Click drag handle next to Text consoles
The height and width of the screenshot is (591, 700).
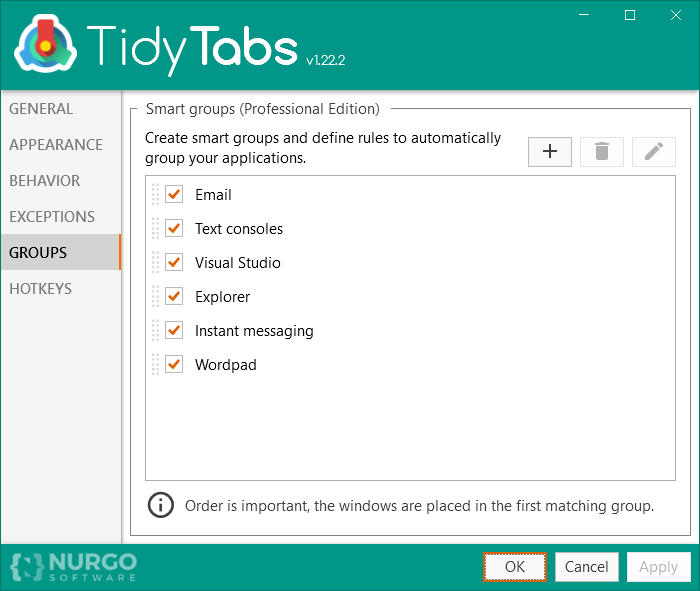click(155, 228)
